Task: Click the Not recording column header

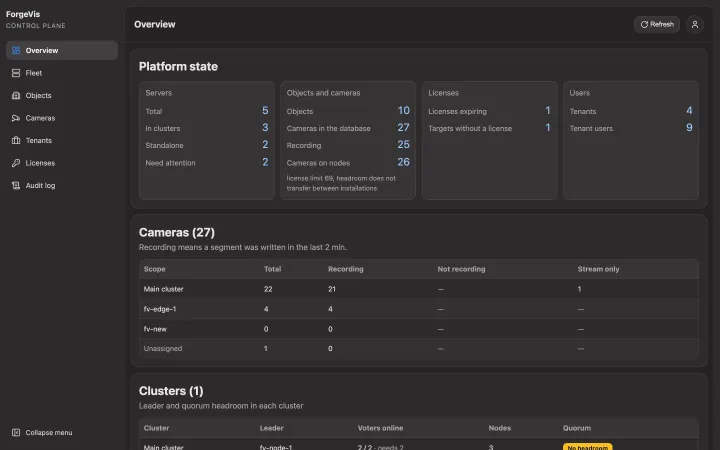Action: (461, 269)
